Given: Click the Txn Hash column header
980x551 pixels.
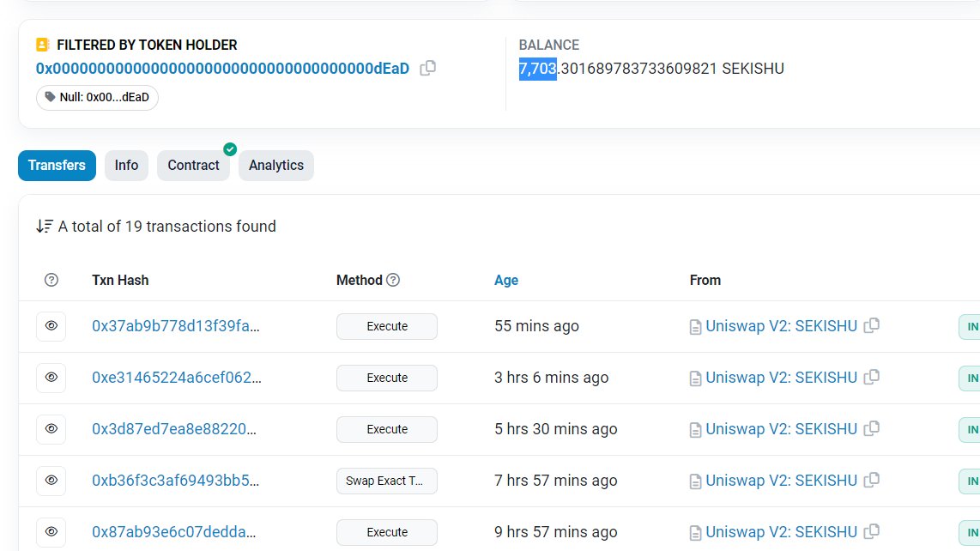Looking at the screenshot, I should [x=120, y=280].
